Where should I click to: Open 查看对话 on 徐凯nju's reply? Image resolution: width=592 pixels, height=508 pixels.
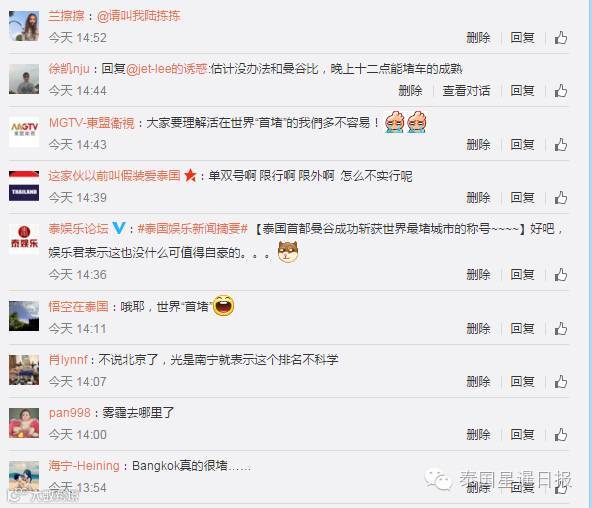(466, 91)
